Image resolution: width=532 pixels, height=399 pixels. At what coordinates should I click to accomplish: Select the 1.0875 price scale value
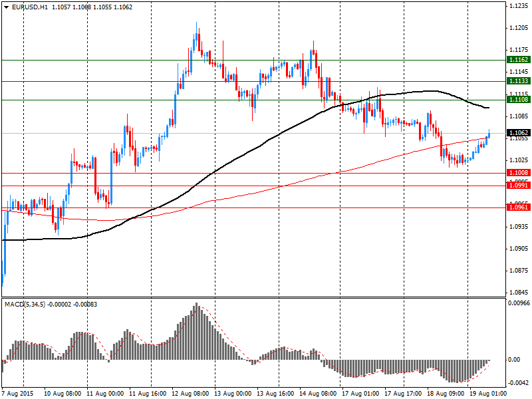click(x=519, y=271)
